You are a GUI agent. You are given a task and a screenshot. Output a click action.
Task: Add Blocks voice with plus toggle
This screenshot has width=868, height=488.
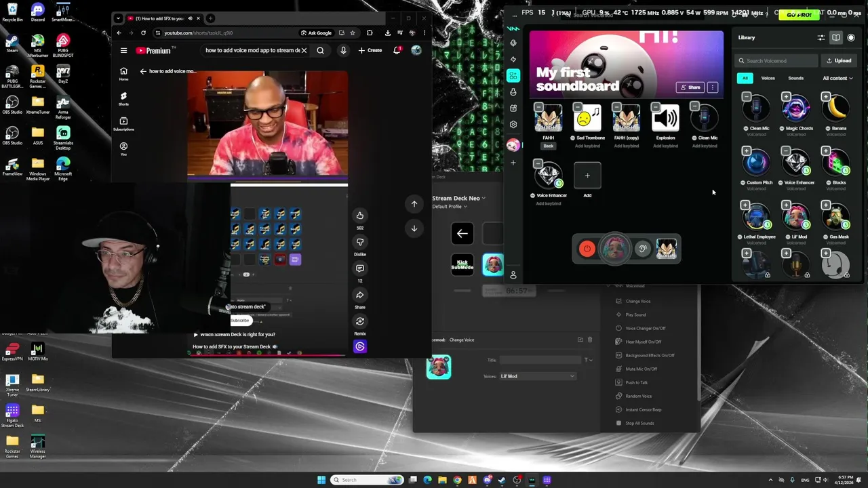click(826, 150)
